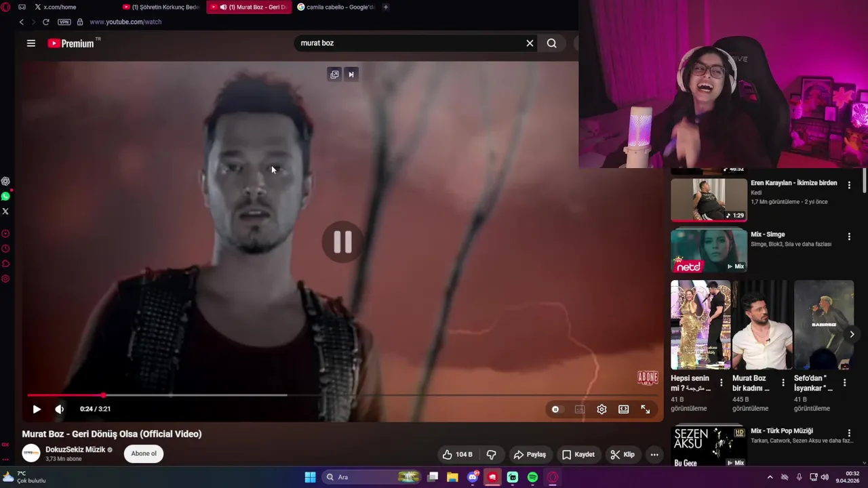Open DokuzSekiz Müzik channel avatar
Image resolution: width=868 pixels, height=488 pixels.
[x=31, y=453]
